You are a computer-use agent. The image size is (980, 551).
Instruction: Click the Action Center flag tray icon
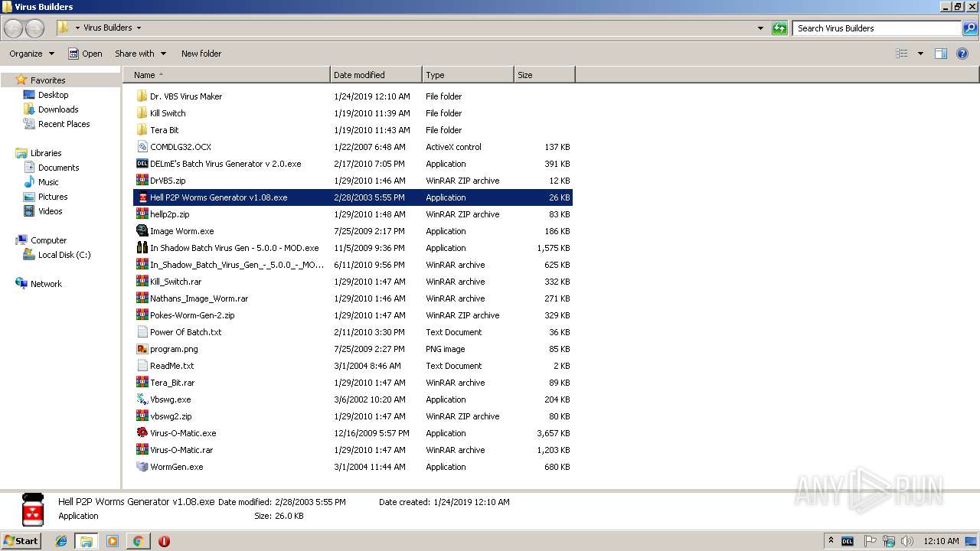pos(871,541)
